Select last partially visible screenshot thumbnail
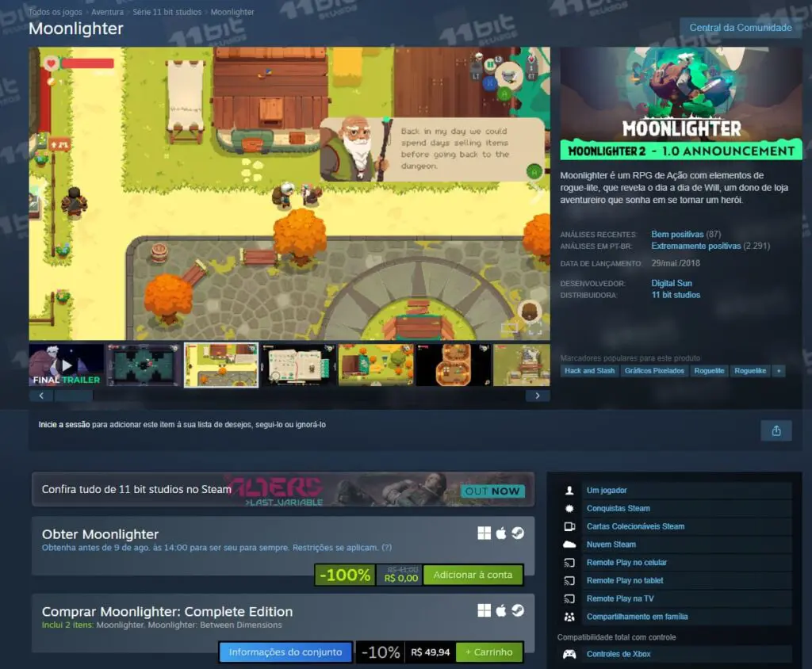This screenshot has width=812, height=669. (x=522, y=365)
